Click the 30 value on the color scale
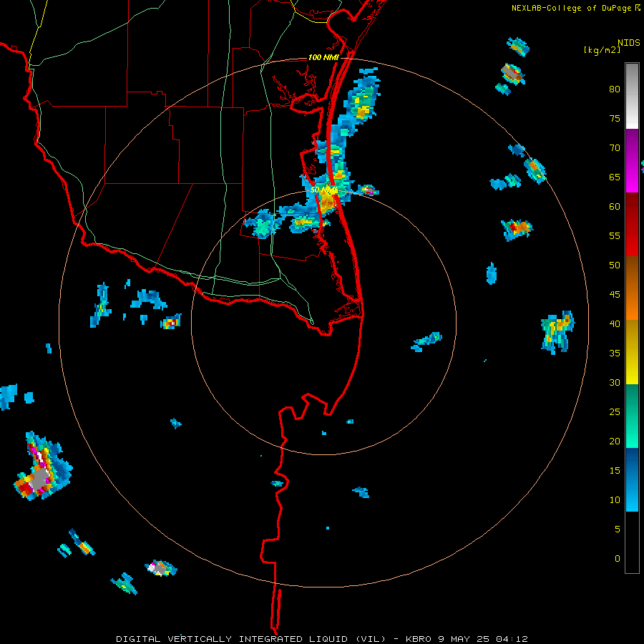The width and height of the screenshot is (644, 644). [615, 382]
